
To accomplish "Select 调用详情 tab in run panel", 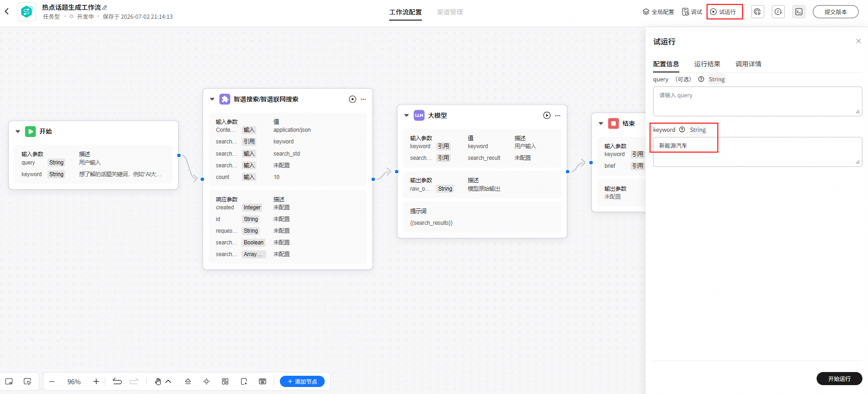I will (x=748, y=64).
